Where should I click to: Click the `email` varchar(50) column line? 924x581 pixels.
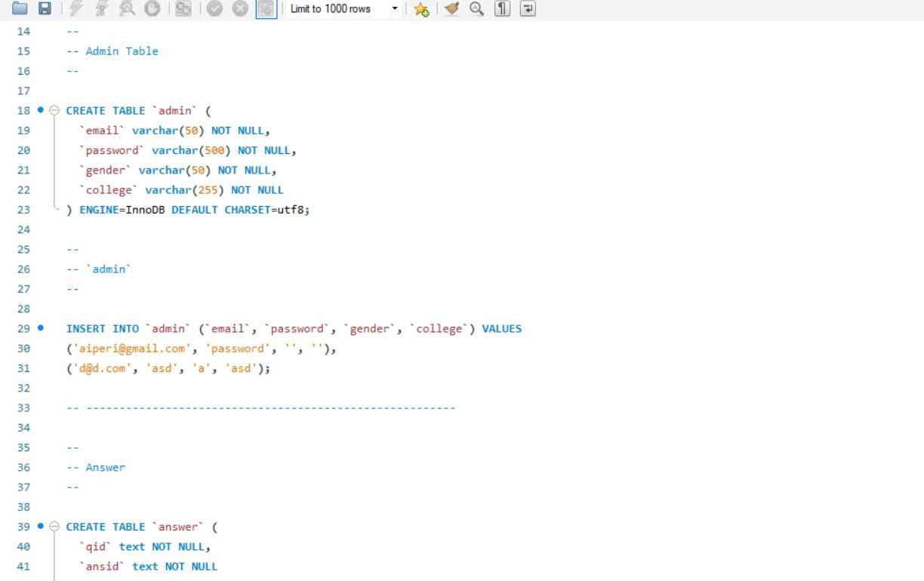coord(174,131)
